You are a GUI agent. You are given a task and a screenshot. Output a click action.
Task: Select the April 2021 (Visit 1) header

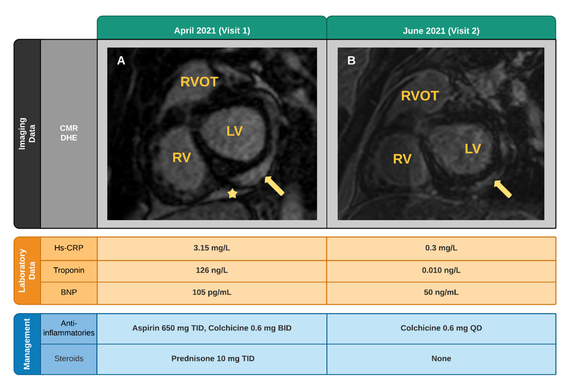[212, 30]
